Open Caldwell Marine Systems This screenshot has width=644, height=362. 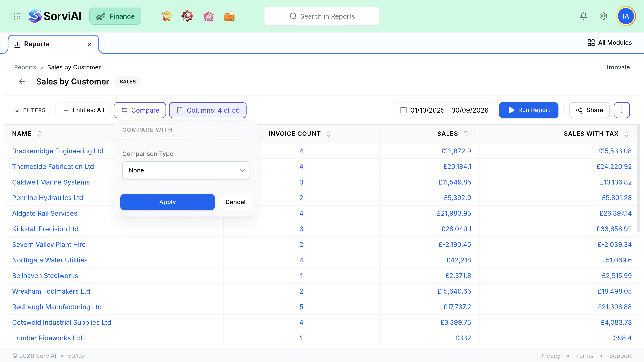tap(51, 182)
